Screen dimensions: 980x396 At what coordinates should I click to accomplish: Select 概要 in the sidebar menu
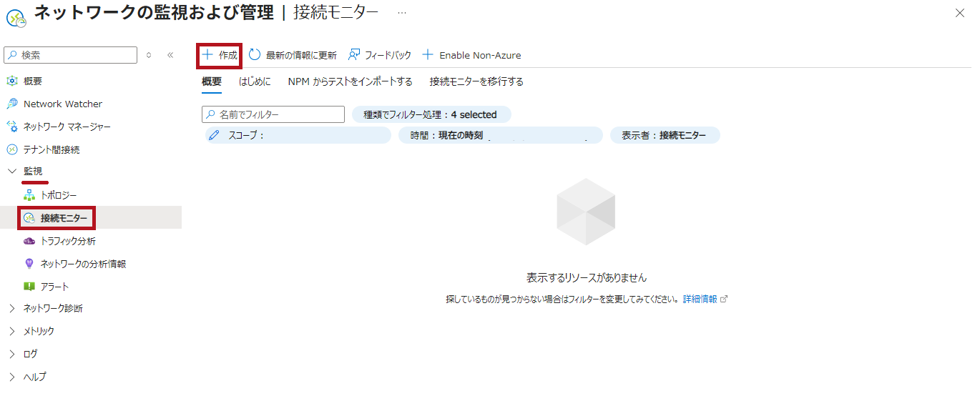[33, 81]
